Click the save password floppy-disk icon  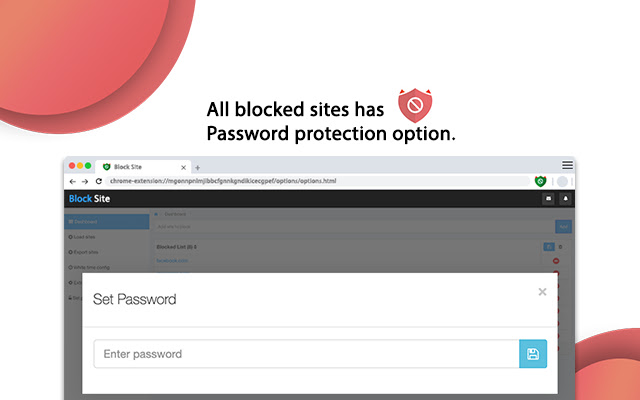[x=533, y=354]
